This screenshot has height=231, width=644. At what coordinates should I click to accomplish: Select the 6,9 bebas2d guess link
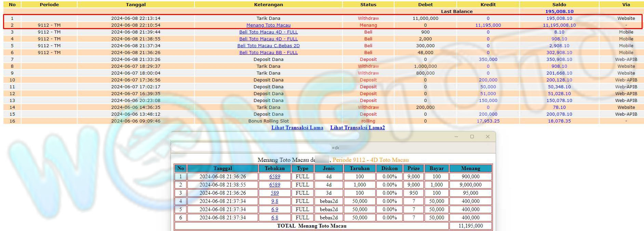pyautogui.click(x=274, y=209)
